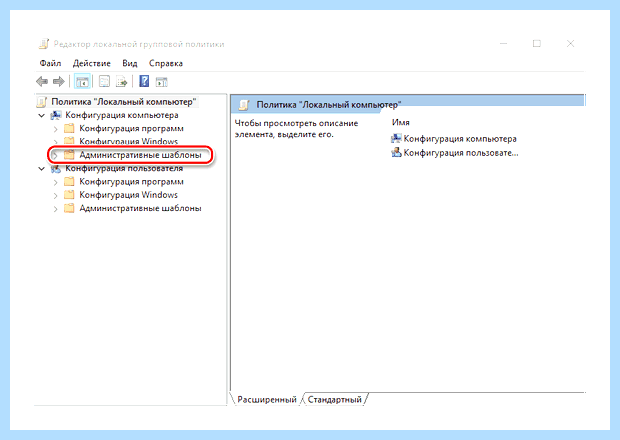Open the Справка menu
The image size is (620, 440).
point(166,63)
